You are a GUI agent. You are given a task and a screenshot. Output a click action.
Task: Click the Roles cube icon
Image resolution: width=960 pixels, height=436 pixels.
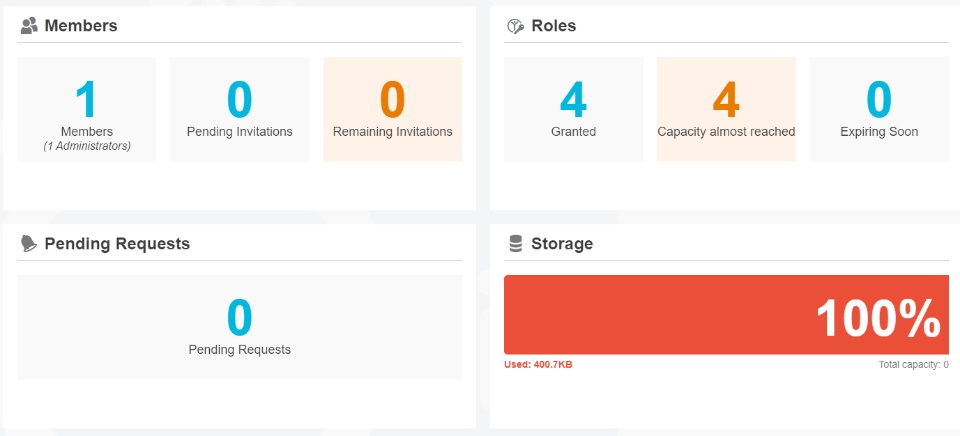[x=515, y=26]
